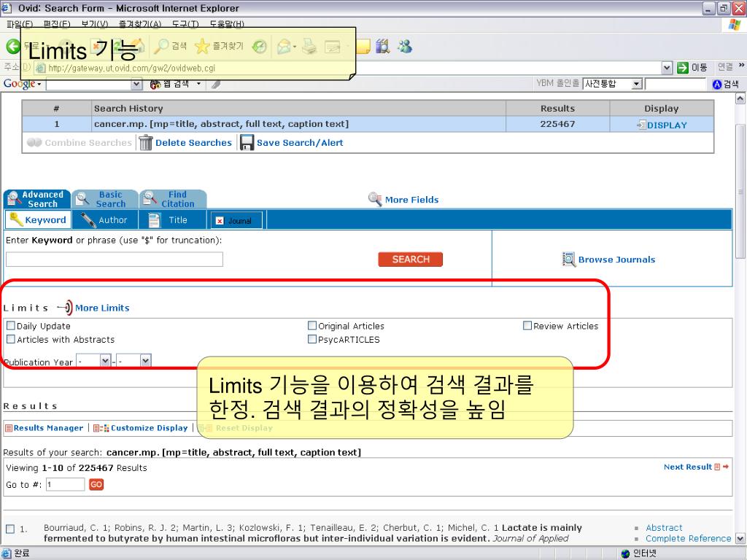Click the YBM dictionary search input
The height and width of the screenshot is (560, 747).
tap(675, 85)
